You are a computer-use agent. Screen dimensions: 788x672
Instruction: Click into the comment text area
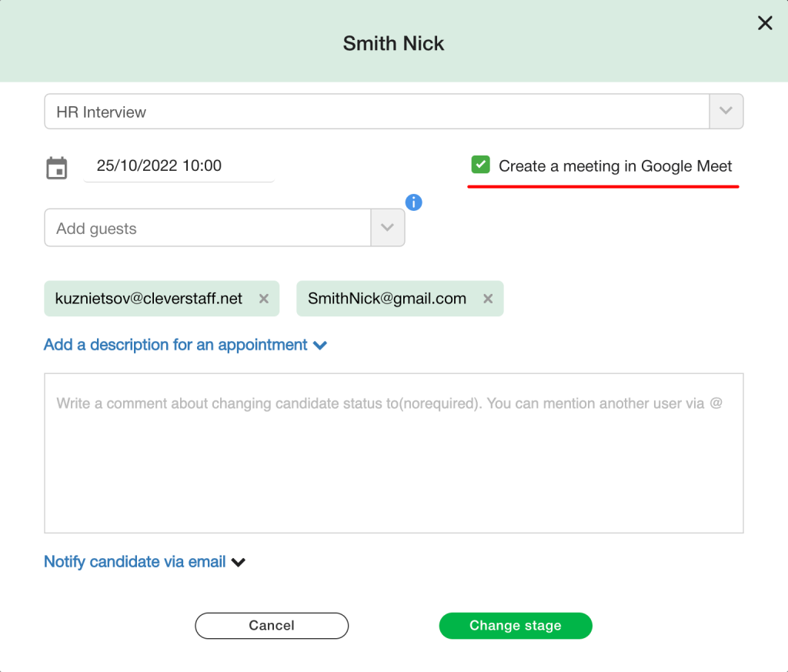393,462
